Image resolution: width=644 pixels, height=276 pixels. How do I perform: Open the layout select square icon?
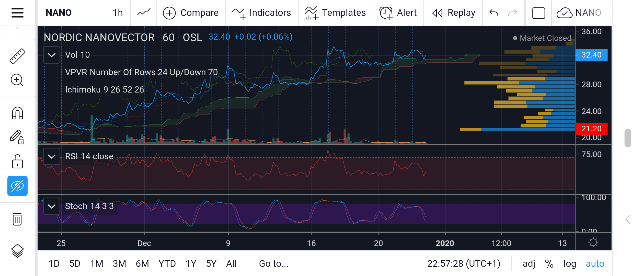click(x=539, y=13)
